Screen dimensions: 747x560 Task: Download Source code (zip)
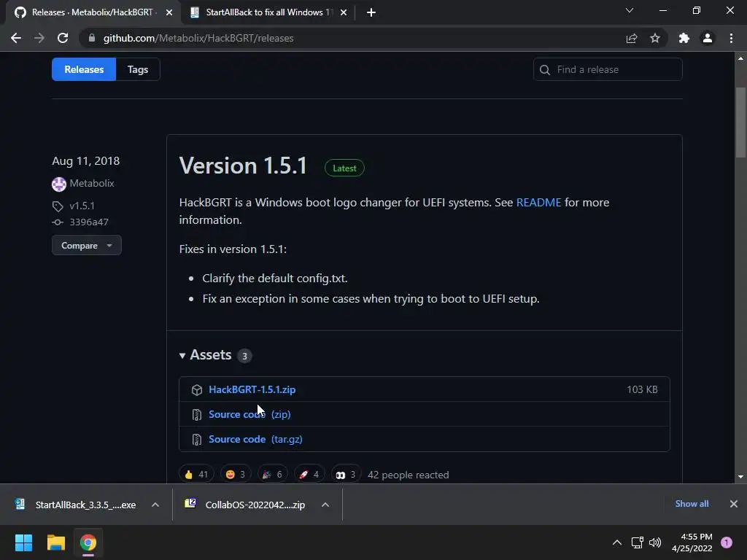[249, 414]
